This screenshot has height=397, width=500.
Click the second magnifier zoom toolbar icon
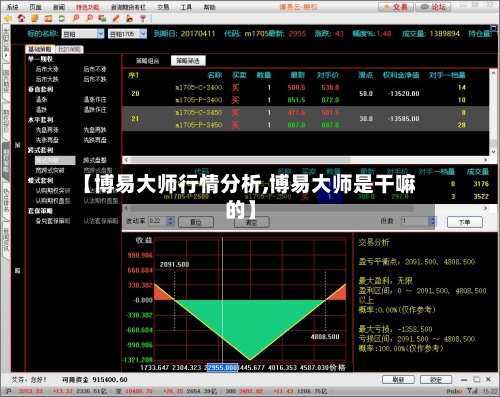coord(89,18)
